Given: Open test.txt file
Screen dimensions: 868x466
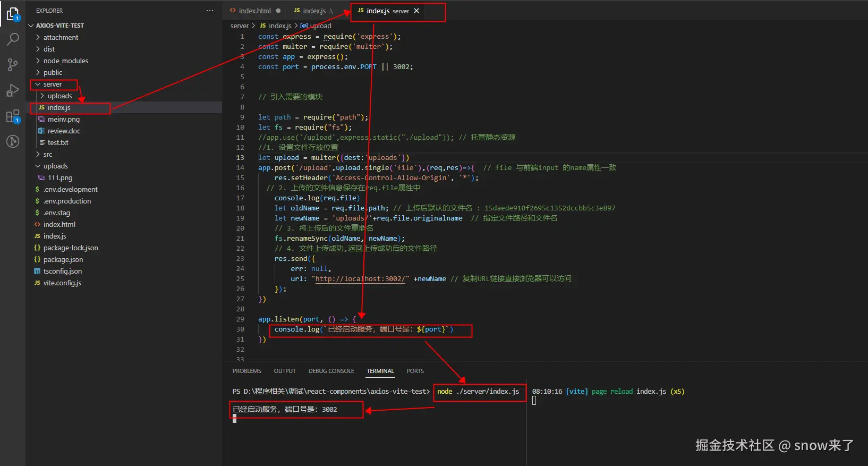Looking at the screenshot, I should coord(124,142).
